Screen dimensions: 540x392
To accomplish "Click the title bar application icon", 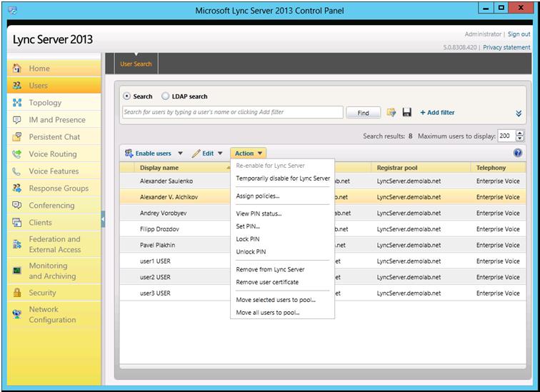I will (x=12, y=10).
